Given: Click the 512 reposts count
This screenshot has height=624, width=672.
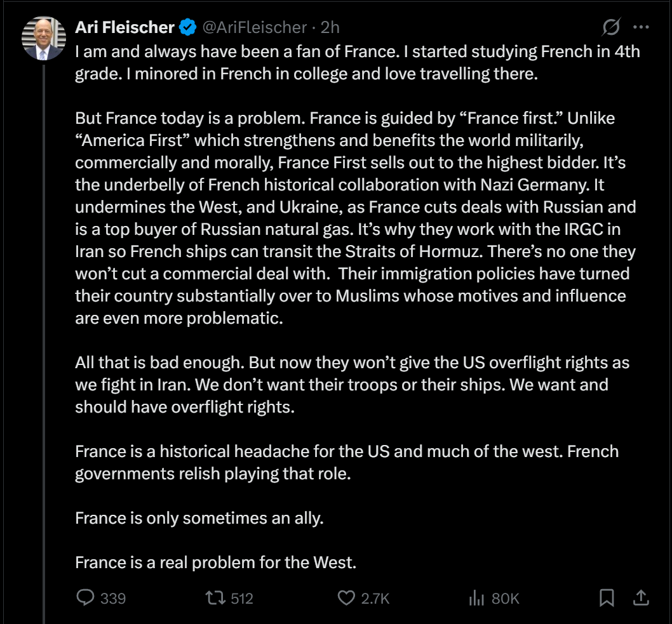Looking at the screenshot, I should coord(242,598).
